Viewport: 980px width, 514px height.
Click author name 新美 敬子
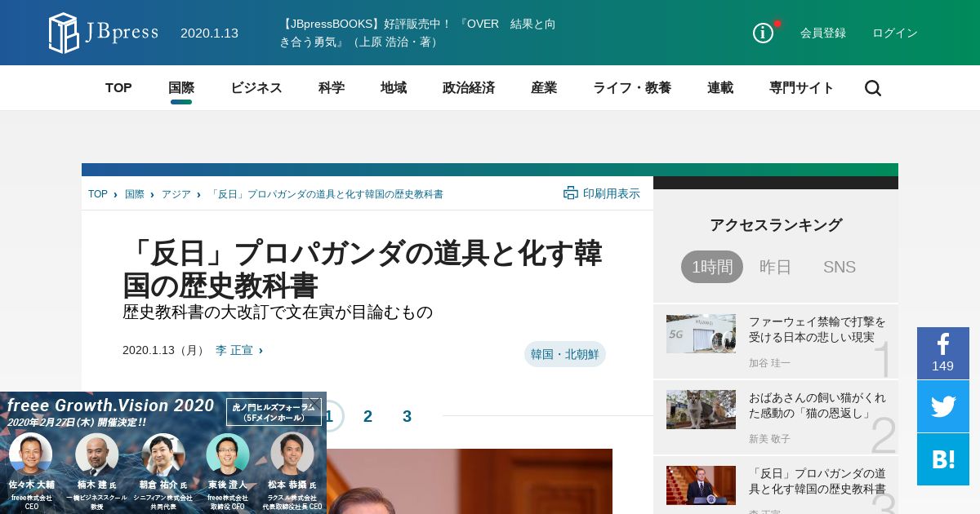tap(769, 439)
